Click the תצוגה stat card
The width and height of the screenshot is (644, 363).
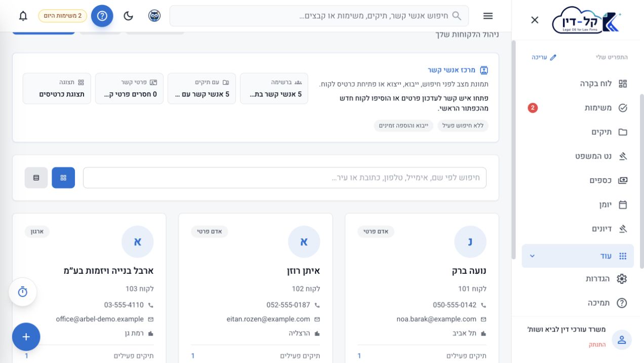(x=57, y=88)
